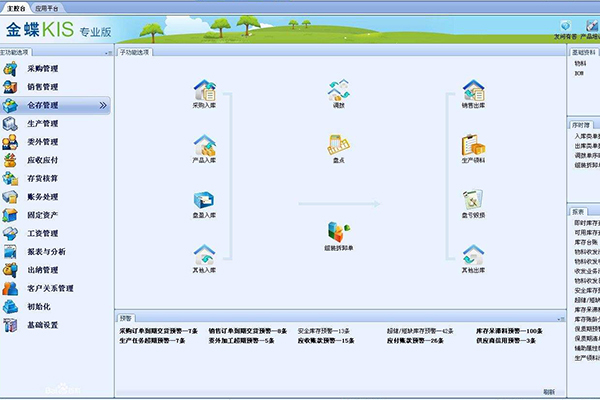600x400 pixels.
Task: Open 生产任务超期预警—7条 alert
Action: pyautogui.click(x=152, y=340)
